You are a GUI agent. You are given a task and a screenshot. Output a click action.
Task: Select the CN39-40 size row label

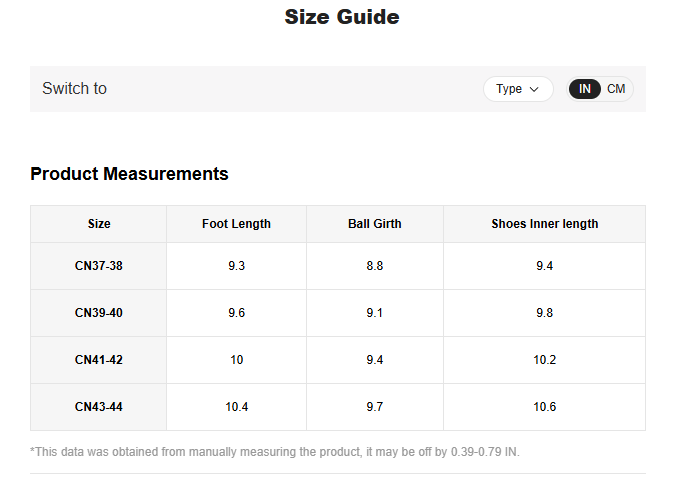[x=99, y=313]
